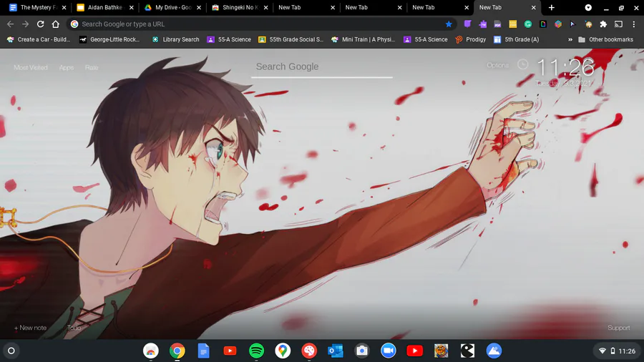This screenshot has height=362, width=644.
Task: Click the Search Google field on page
Action: pos(322,67)
